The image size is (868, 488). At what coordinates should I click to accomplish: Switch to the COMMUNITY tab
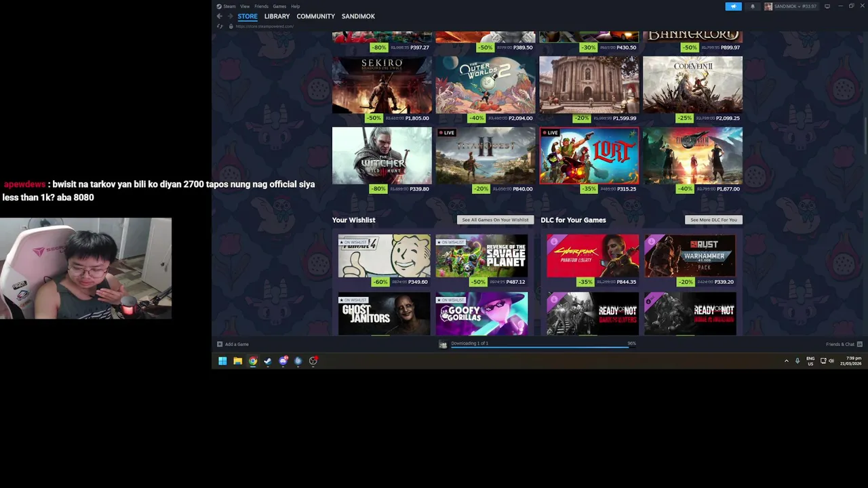tap(315, 16)
